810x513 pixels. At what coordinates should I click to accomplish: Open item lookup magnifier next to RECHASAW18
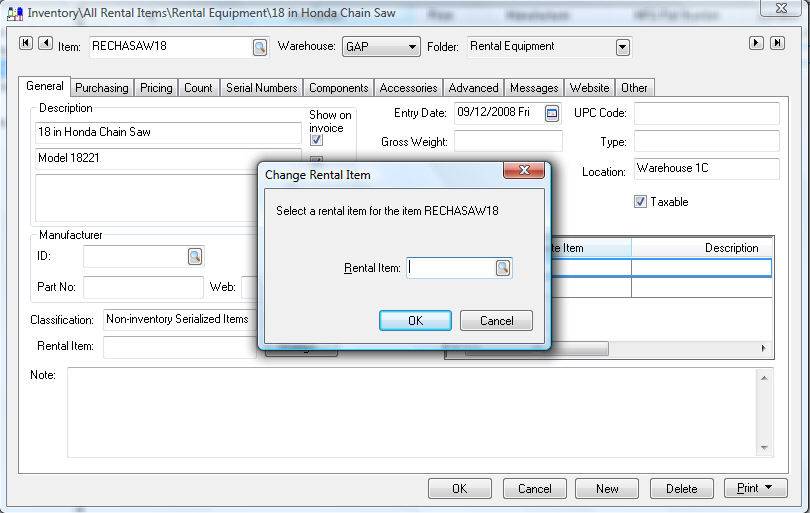click(x=259, y=47)
